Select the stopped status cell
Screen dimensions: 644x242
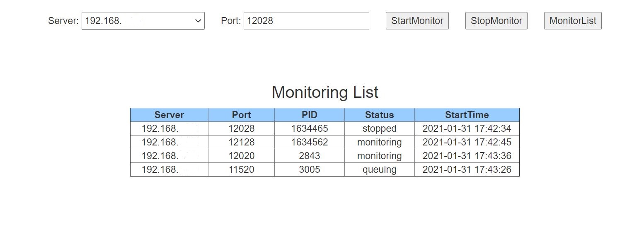(379, 128)
